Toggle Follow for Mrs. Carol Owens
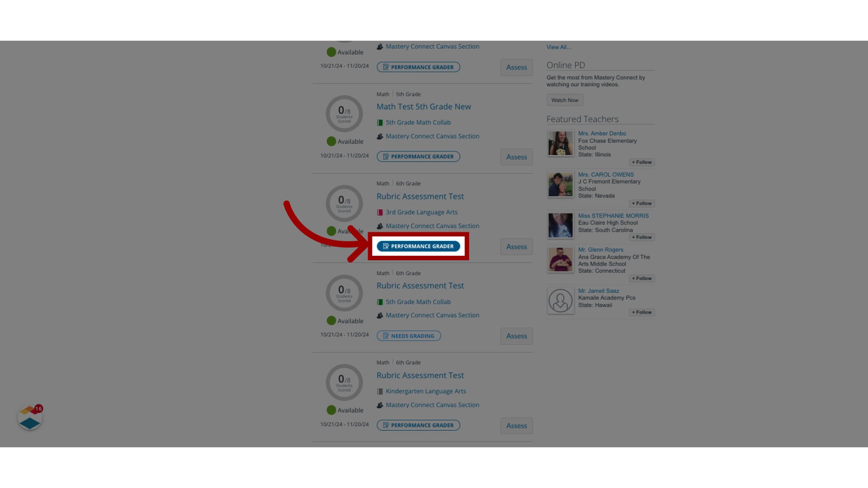The width and height of the screenshot is (868, 488). pos(642,203)
